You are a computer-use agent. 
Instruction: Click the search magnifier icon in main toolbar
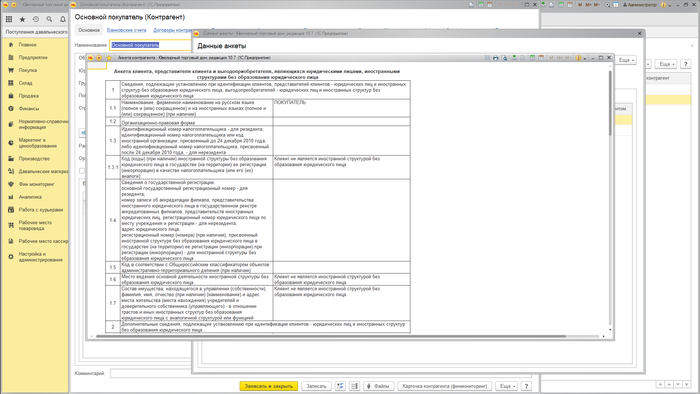click(x=49, y=19)
